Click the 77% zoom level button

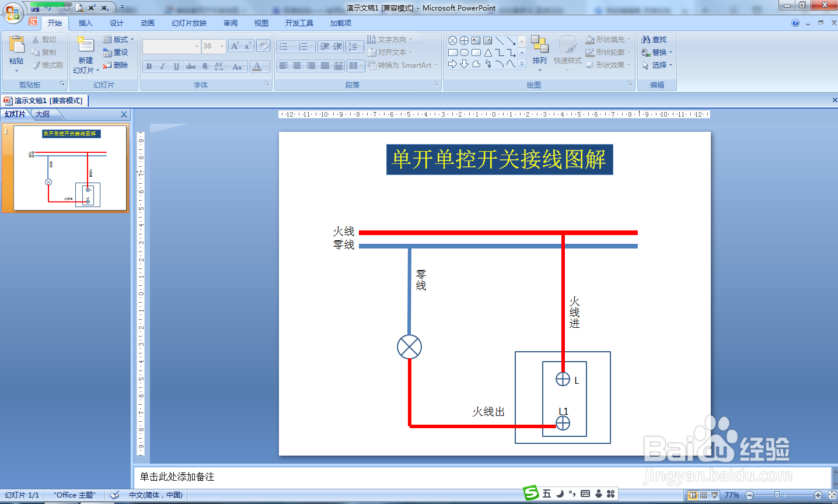coord(732,495)
